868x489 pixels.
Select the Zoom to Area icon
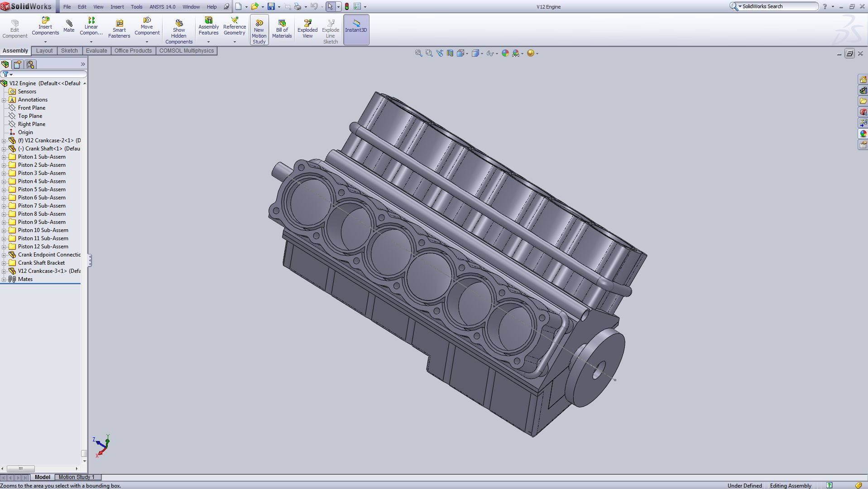click(x=429, y=53)
